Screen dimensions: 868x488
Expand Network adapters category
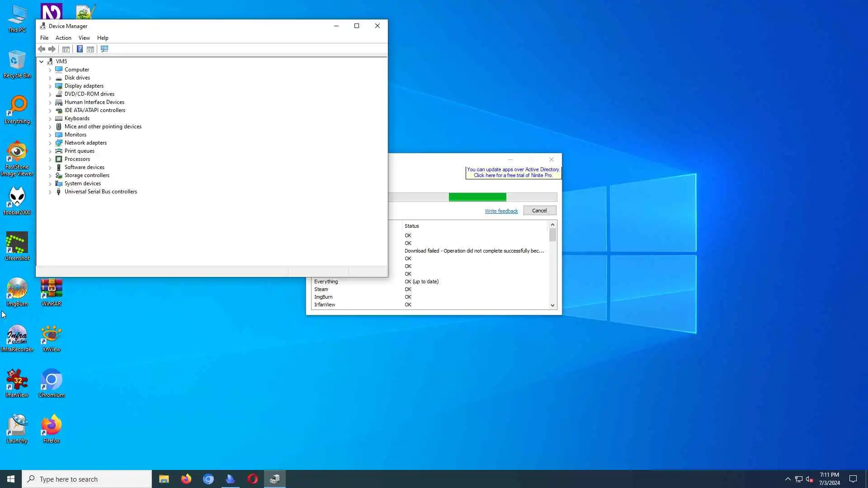coord(50,143)
